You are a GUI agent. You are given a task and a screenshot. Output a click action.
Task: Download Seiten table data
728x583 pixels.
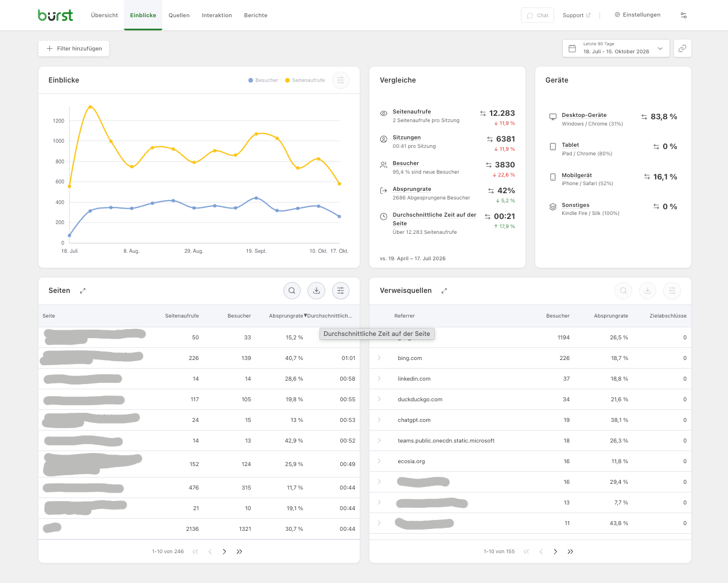(316, 291)
